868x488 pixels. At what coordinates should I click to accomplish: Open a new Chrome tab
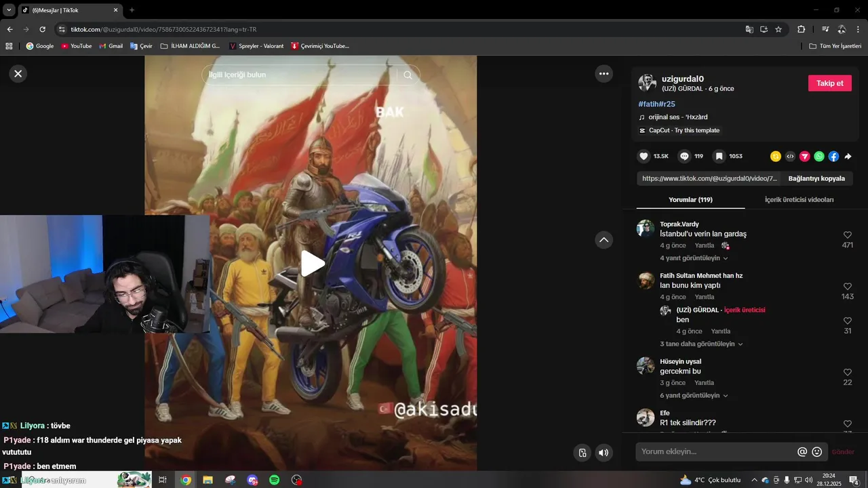tap(132, 10)
